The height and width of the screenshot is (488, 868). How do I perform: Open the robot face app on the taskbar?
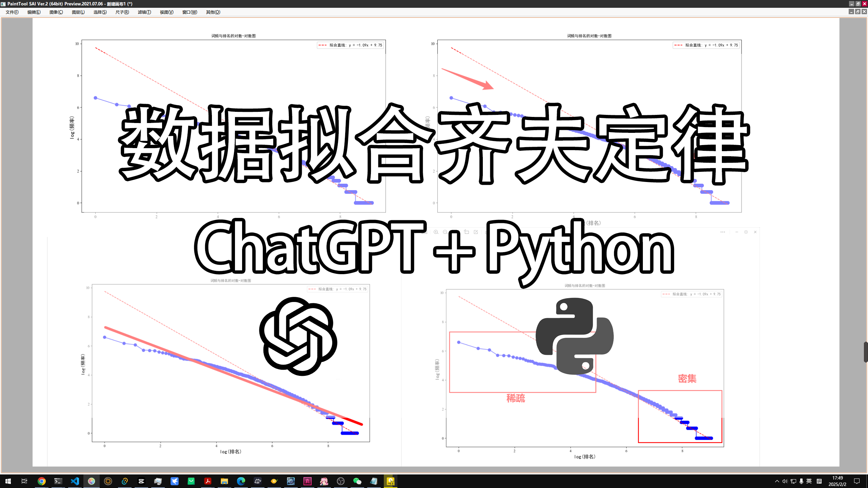pyautogui.click(x=257, y=481)
